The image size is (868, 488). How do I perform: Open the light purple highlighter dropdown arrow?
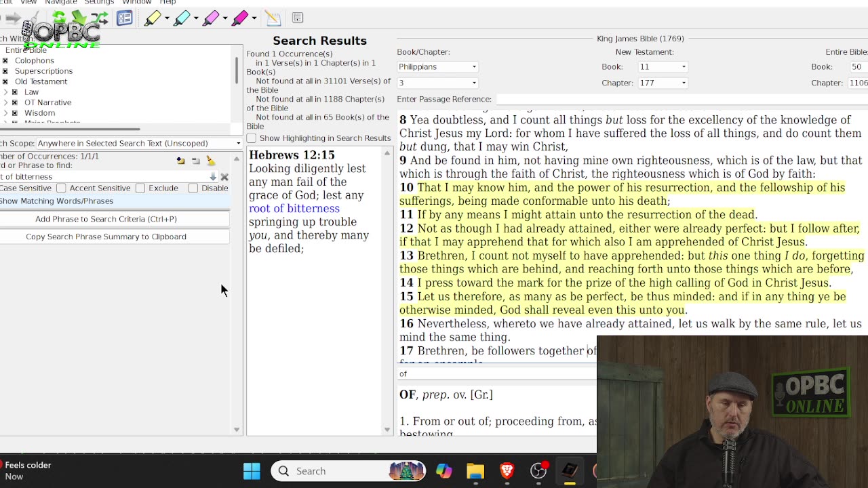pyautogui.click(x=224, y=18)
